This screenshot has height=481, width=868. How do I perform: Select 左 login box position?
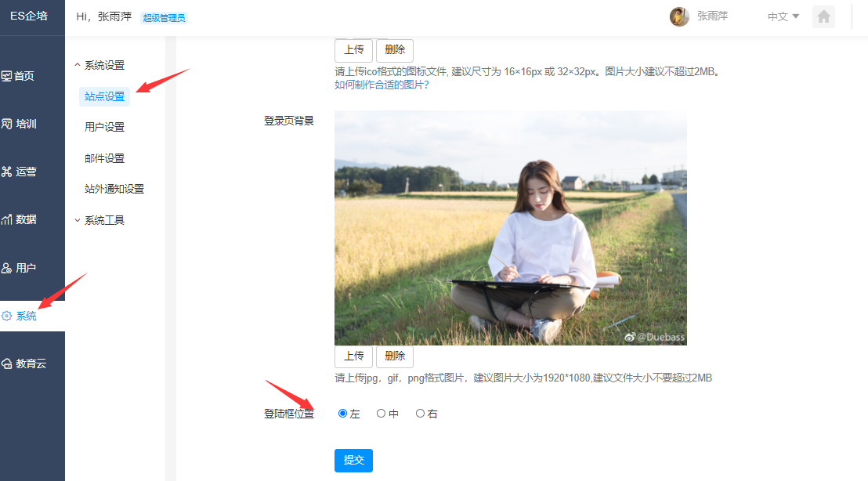(x=342, y=414)
